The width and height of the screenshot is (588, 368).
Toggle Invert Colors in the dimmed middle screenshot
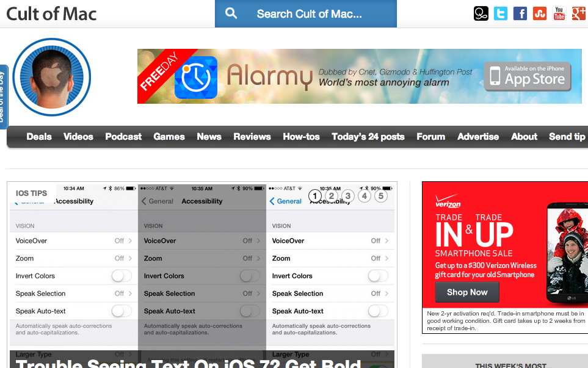click(250, 276)
